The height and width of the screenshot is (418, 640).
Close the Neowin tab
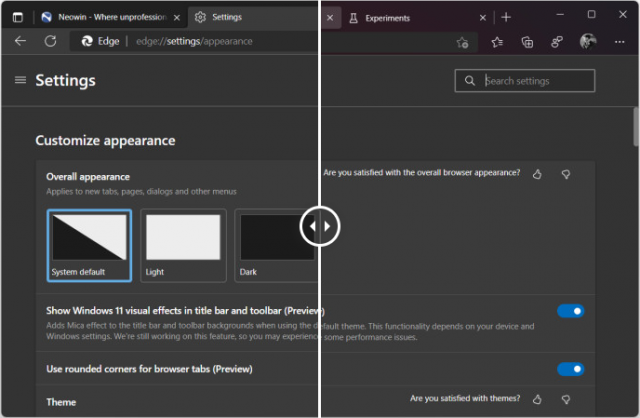177,18
